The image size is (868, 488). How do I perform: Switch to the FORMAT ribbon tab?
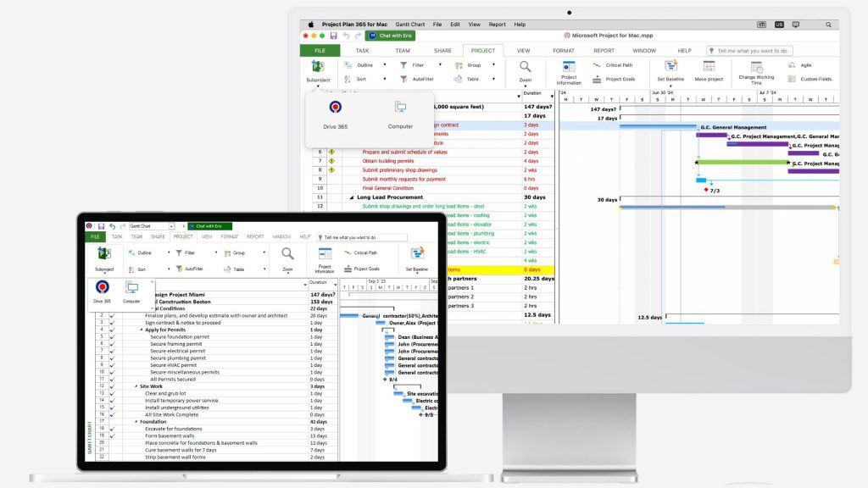(563, 50)
